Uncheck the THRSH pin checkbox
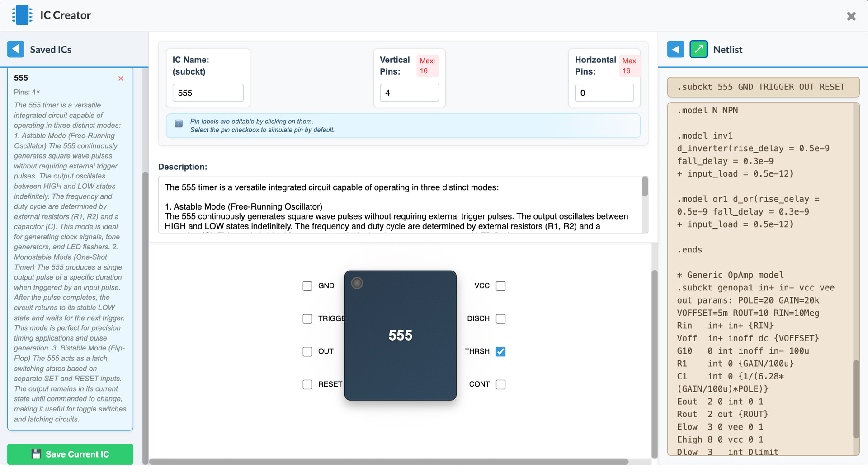Image resolution: width=868 pixels, height=472 pixels. 500,351
